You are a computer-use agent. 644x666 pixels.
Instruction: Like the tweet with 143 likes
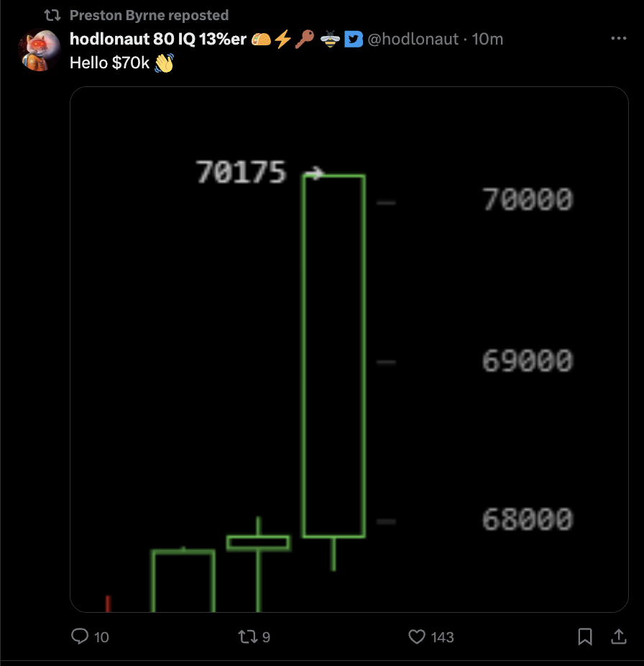point(418,637)
